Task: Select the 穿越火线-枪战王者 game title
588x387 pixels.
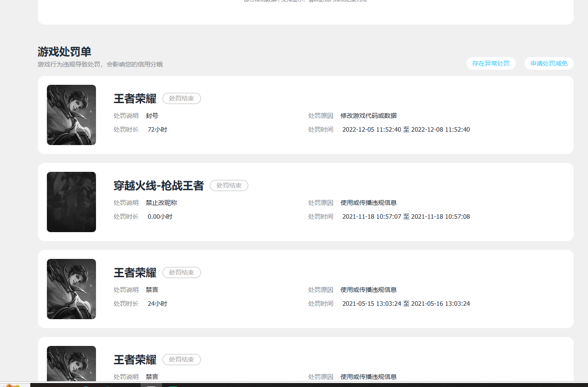Action: [x=158, y=185]
